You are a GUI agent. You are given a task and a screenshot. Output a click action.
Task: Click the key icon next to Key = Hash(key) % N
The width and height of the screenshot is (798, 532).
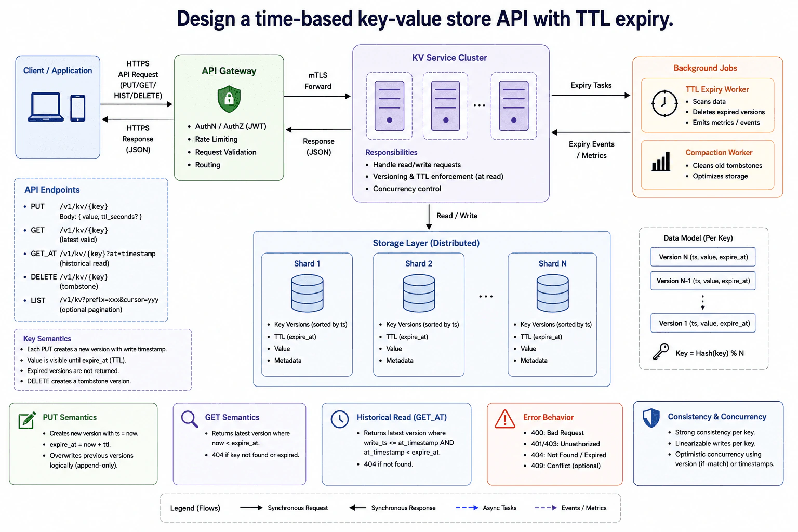[661, 352]
